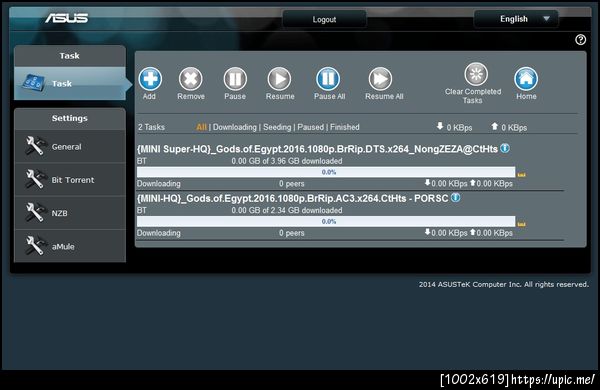Click the Add task icon

click(x=150, y=79)
